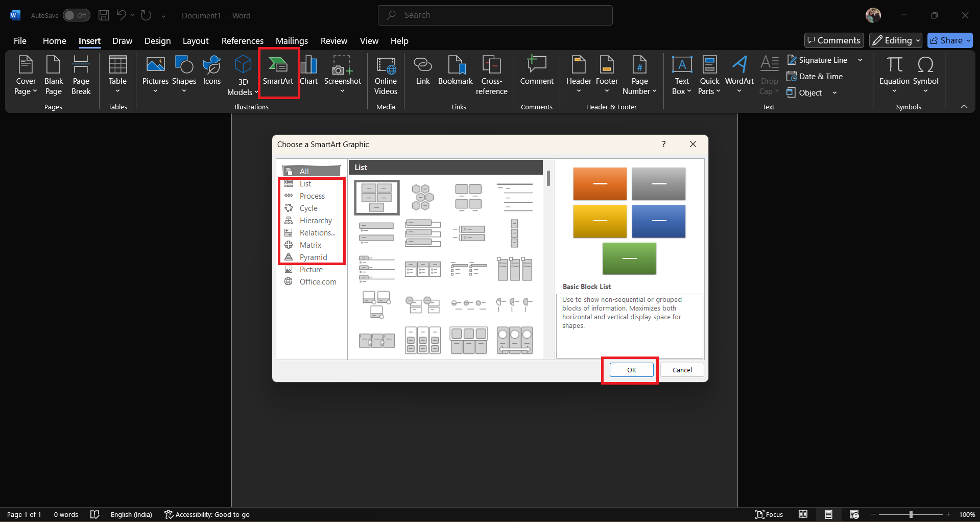This screenshot has width=980, height=522.
Task: Open the Pictures insert menu
Action: pos(155,76)
